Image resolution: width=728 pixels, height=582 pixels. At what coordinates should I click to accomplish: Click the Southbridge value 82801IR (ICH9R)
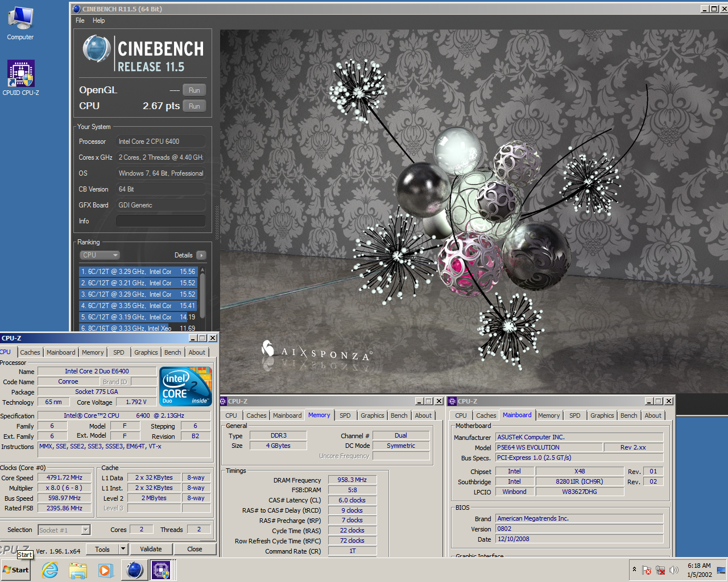[x=579, y=481]
